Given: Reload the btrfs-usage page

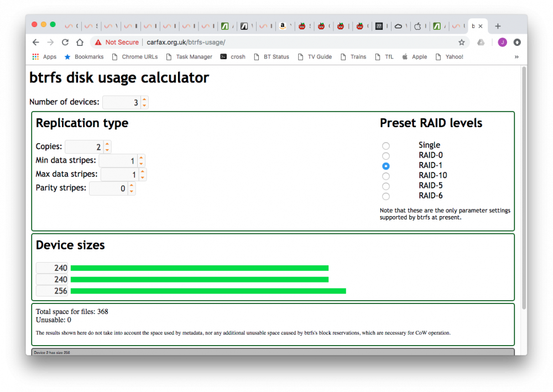Looking at the screenshot, I should pyautogui.click(x=65, y=43).
